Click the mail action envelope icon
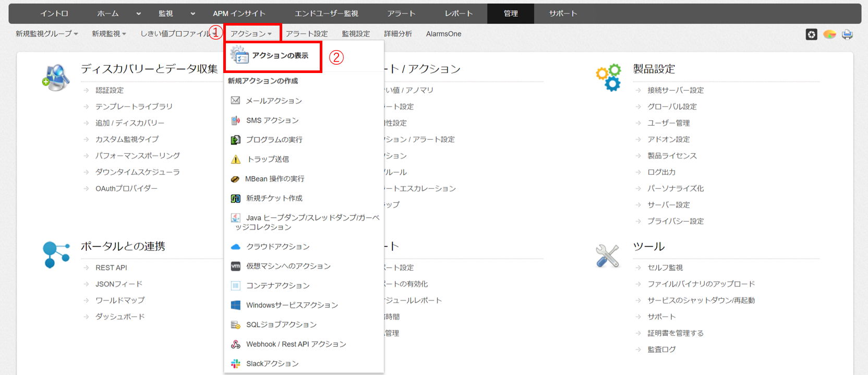 [x=235, y=100]
